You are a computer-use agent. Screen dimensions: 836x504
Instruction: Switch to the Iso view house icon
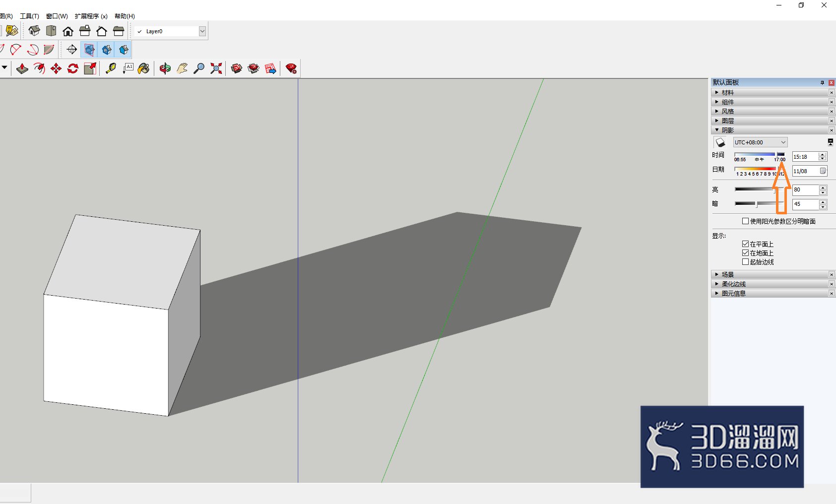[x=34, y=31]
